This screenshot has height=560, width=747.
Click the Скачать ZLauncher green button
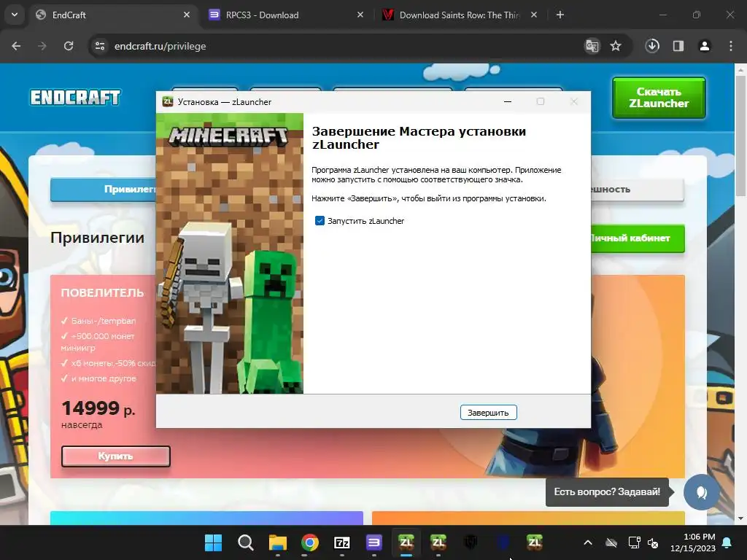659,98
